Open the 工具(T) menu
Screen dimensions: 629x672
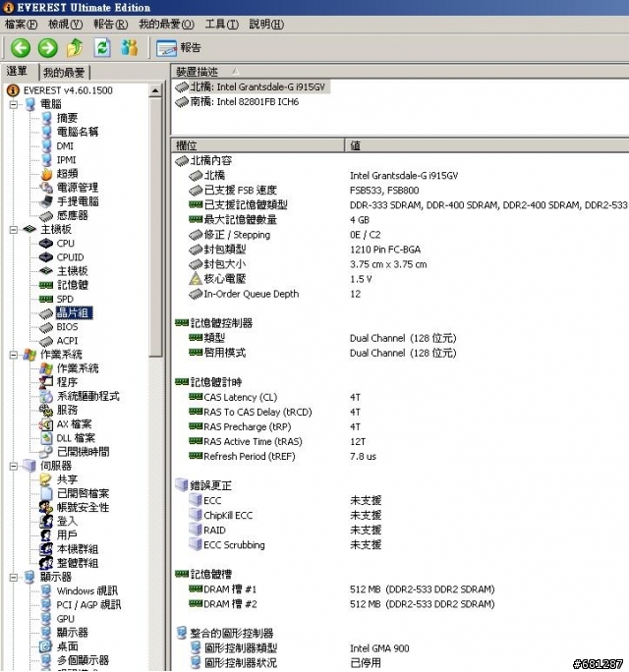pyautogui.click(x=222, y=25)
